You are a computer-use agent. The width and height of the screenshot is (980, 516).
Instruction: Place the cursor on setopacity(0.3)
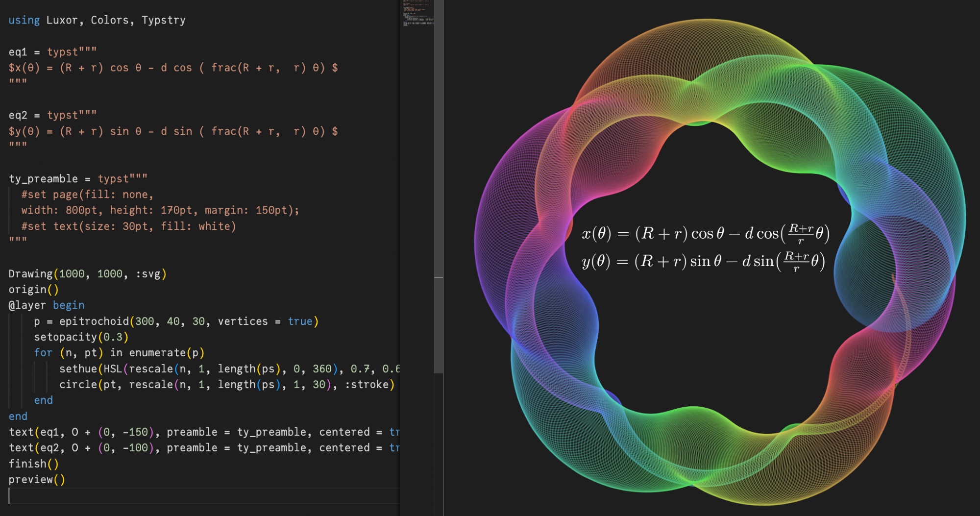coord(81,337)
